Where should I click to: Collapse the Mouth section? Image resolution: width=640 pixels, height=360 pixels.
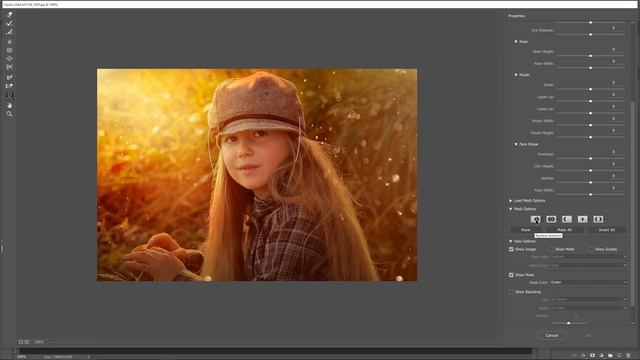click(516, 75)
